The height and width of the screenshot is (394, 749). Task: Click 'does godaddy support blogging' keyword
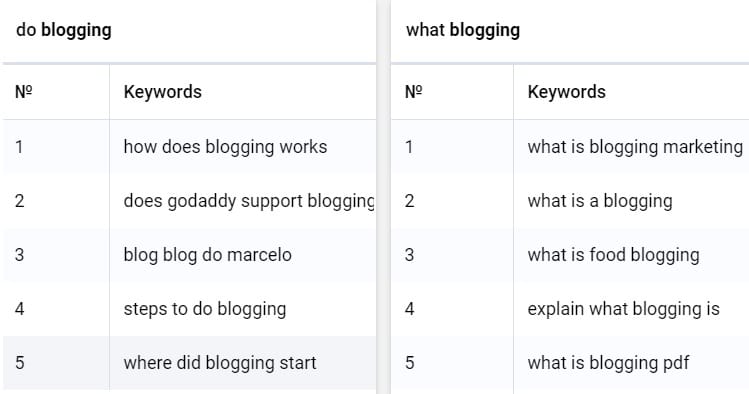tap(249, 201)
